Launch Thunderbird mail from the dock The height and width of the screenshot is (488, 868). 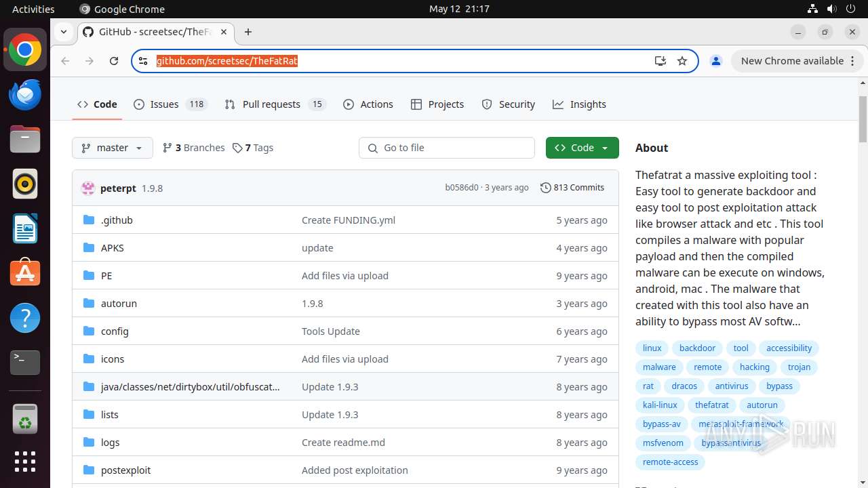pos(25,95)
